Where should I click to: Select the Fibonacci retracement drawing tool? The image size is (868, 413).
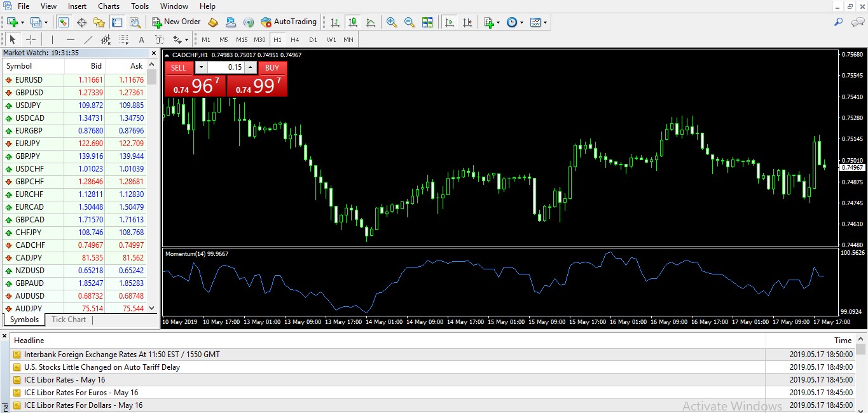click(x=123, y=39)
